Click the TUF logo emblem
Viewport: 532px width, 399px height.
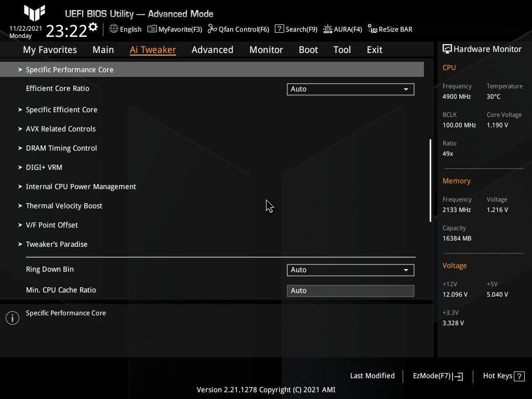pyautogui.click(x=35, y=13)
